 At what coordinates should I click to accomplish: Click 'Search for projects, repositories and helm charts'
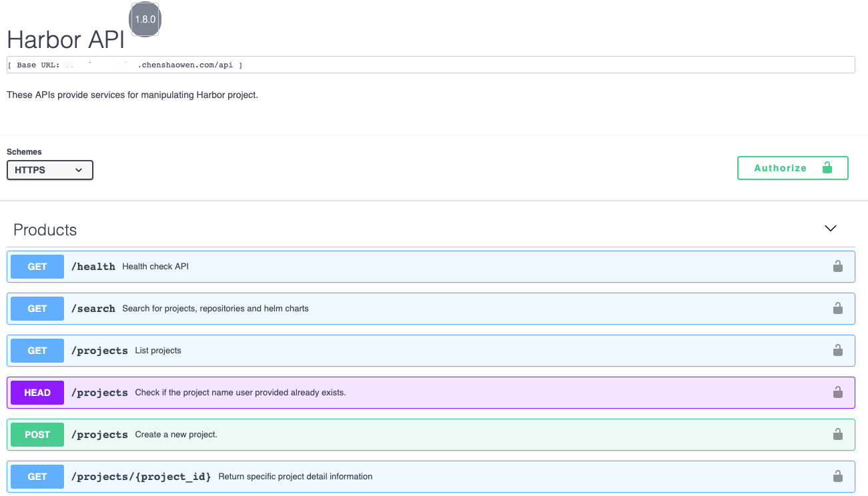click(215, 309)
